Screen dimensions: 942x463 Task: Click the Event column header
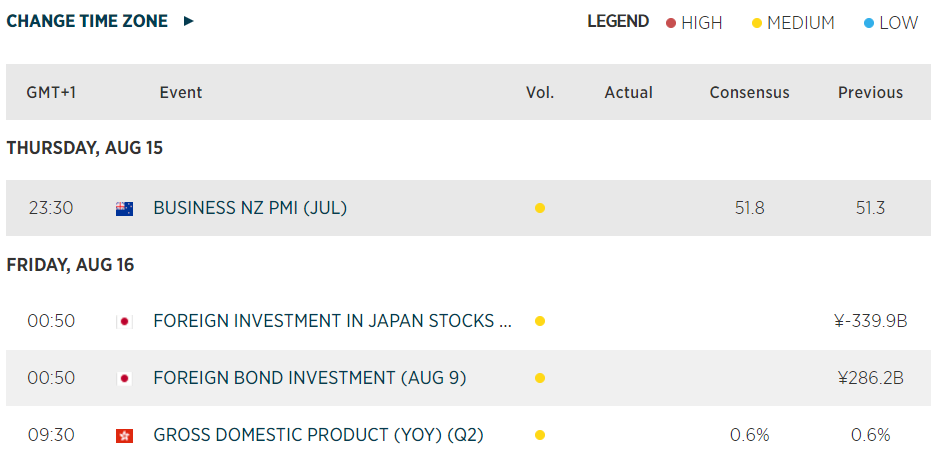(x=181, y=93)
